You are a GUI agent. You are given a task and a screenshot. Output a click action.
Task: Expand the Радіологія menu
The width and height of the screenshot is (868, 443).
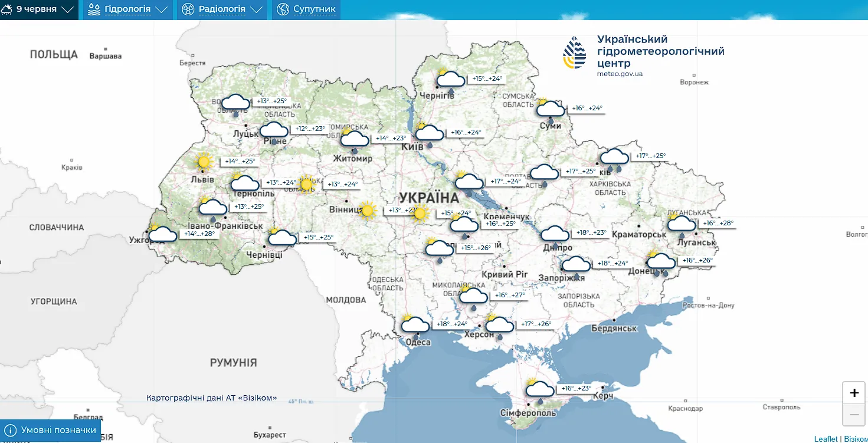point(221,9)
